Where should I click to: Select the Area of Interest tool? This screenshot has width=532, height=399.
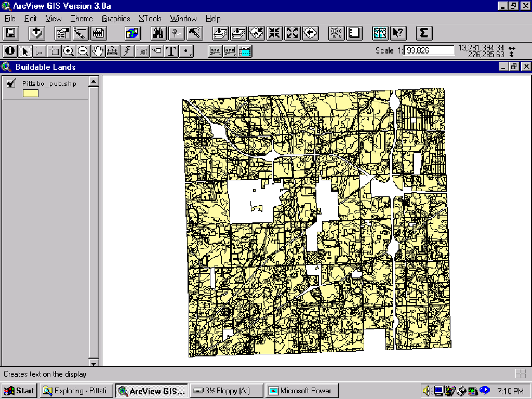(x=142, y=51)
